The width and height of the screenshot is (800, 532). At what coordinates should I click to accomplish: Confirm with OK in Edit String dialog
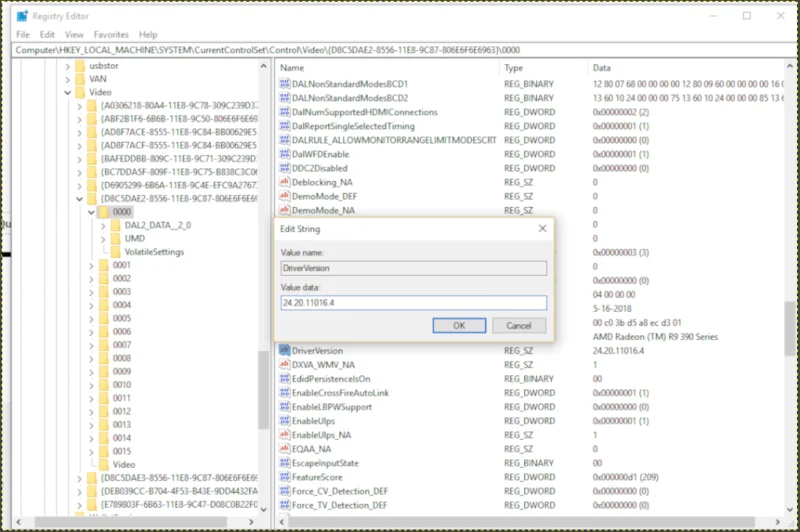(459, 325)
